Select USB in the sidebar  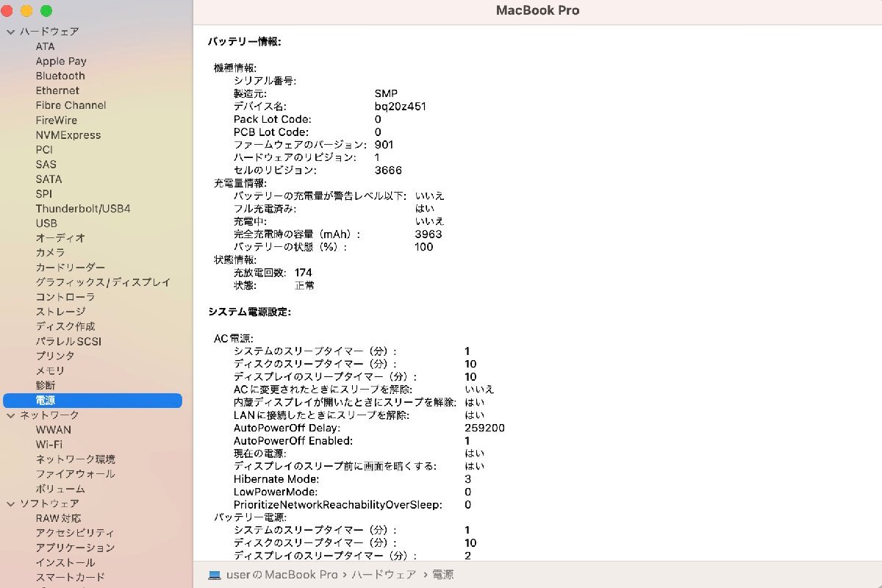(x=46, y=223)
